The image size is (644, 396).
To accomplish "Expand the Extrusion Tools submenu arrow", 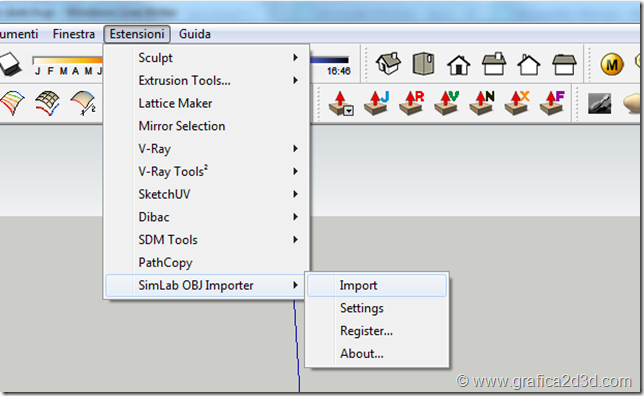I will pos(295,80).
